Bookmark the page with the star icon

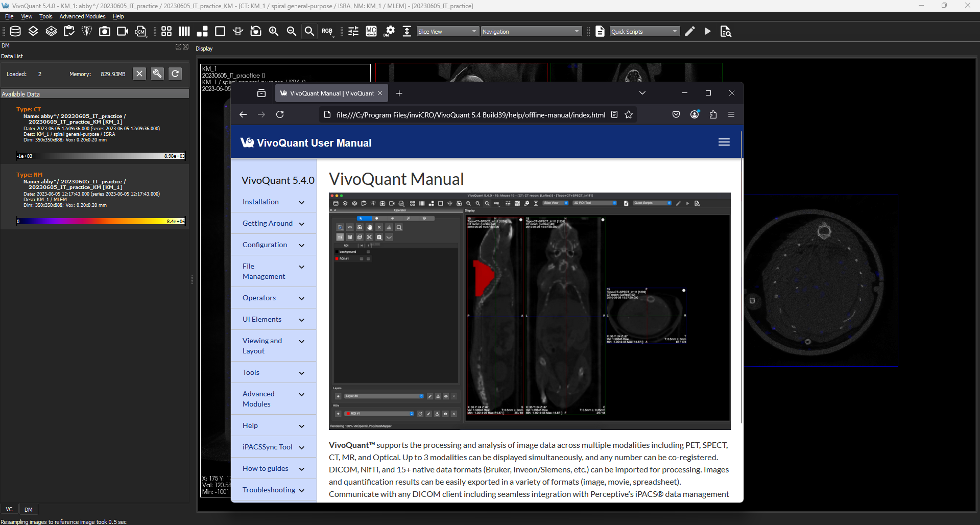pos(629,114)
